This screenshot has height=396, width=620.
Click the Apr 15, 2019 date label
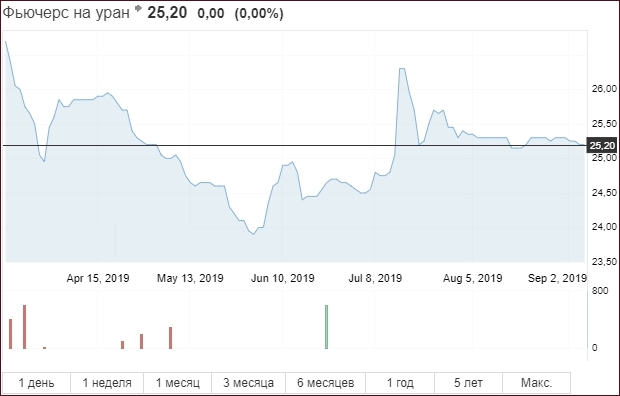coord(98,278)
